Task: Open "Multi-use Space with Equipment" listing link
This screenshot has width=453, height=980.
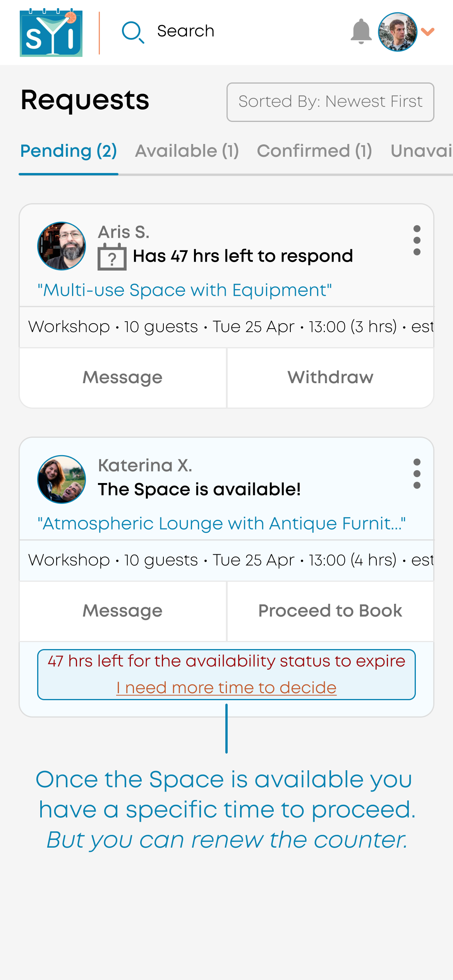Action: [185, 290]
